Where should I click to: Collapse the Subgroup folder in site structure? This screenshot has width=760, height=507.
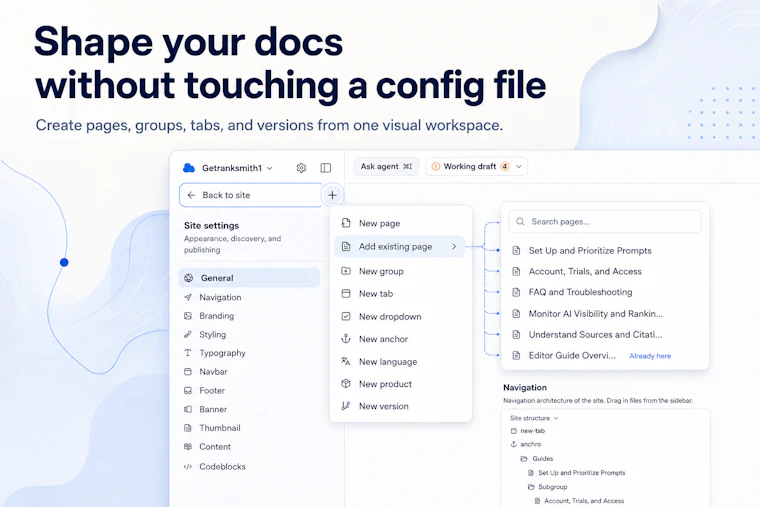tap(531, 487)
